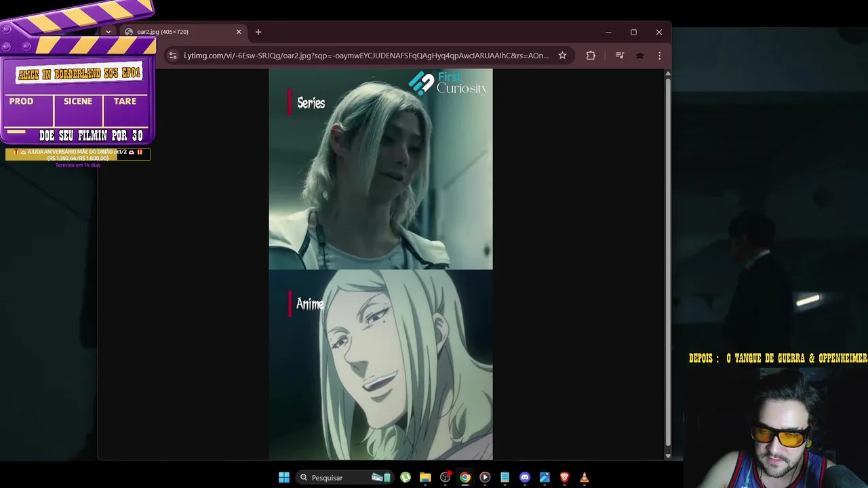View site information icon in address bar
The image size is (868, 488).
click(x=173, y=56)
